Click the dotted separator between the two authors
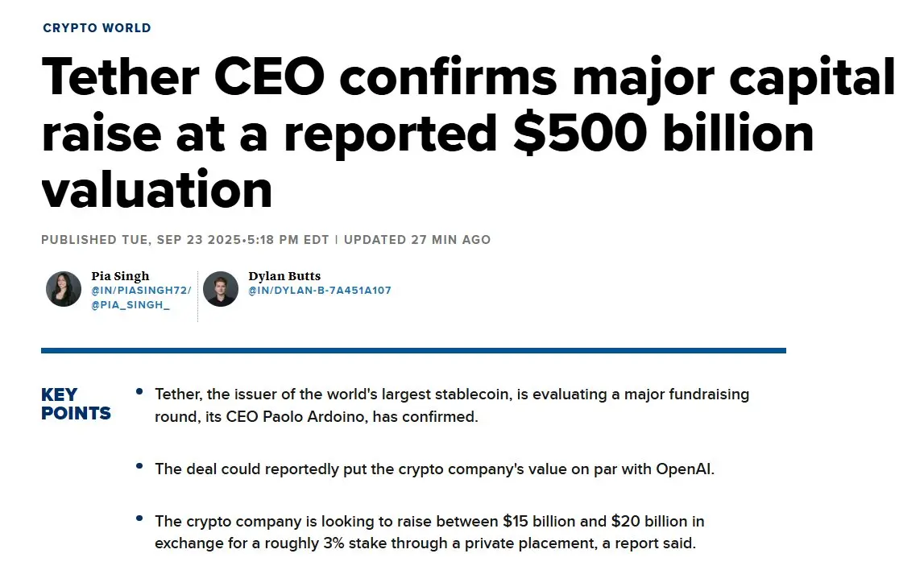The height and width of the screenshot is (570, 924). (x=197, y=296)
